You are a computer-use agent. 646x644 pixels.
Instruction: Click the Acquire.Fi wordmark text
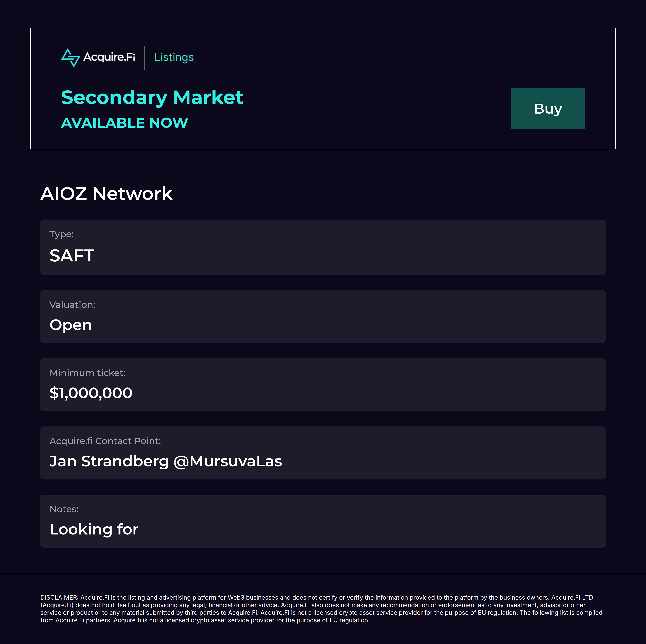(109, 57)
